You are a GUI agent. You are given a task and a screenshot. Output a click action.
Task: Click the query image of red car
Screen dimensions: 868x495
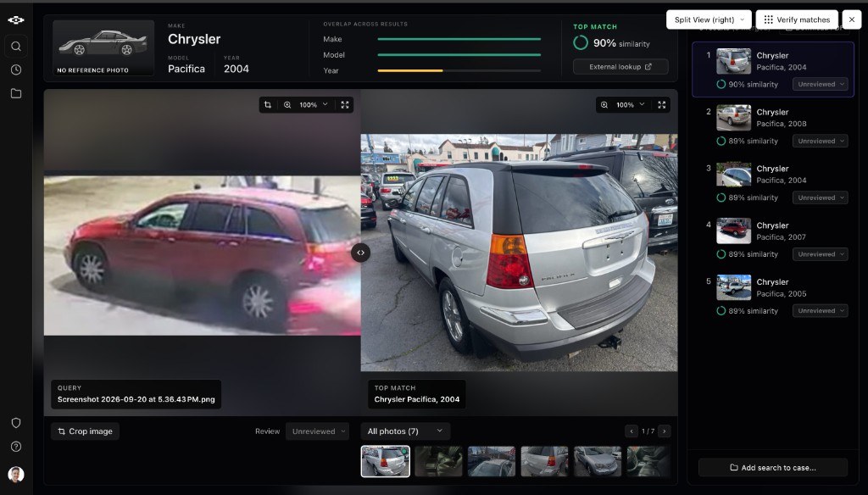pos(203,255)
